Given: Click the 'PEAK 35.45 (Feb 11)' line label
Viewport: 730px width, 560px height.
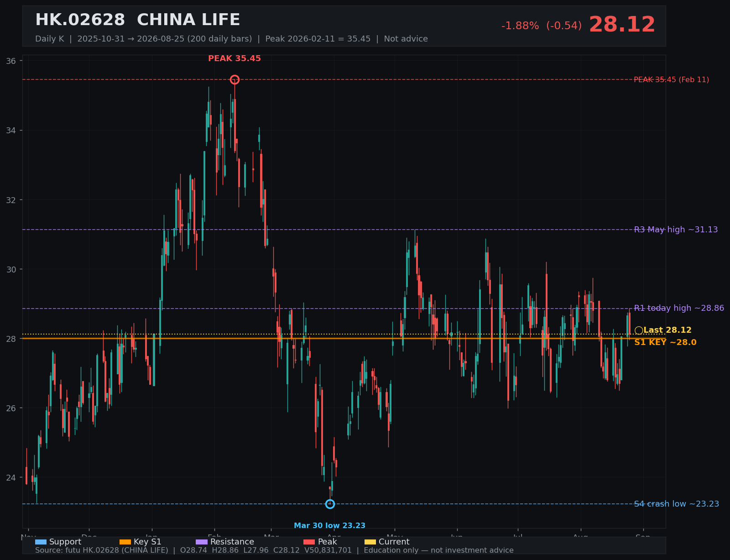Looking at the screenshot, I should tap(672, 80).
